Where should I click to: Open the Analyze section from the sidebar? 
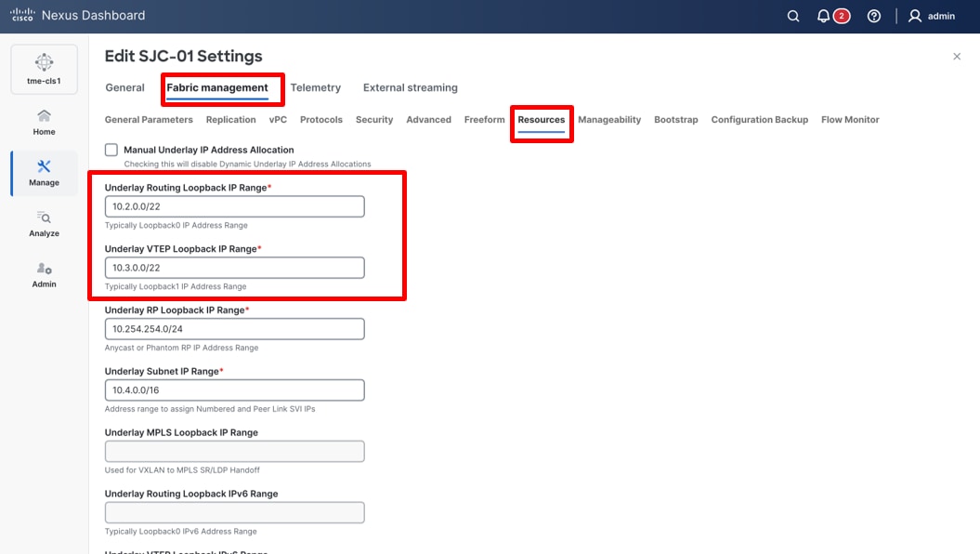point(44,223)
